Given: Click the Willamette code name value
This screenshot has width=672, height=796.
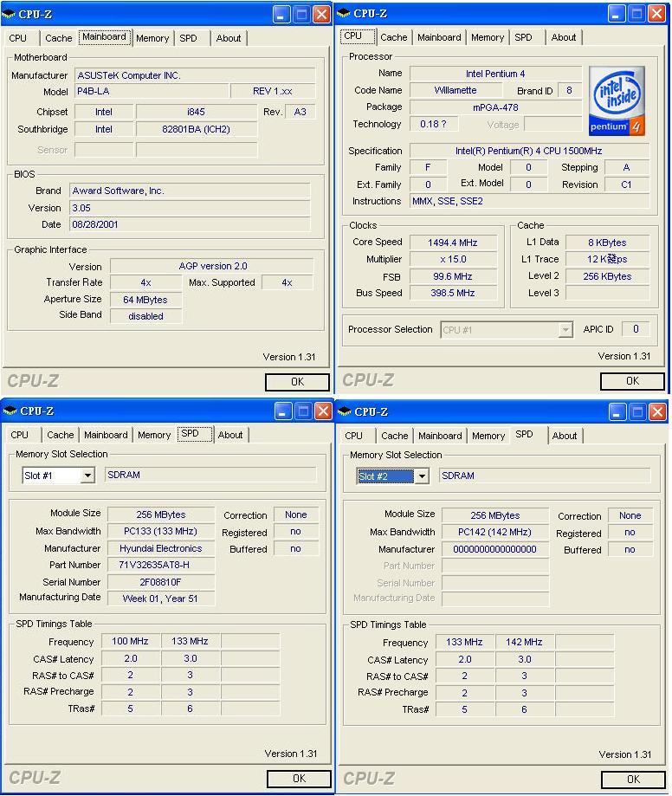Looking at the screenshot, I should pos(456,90).
